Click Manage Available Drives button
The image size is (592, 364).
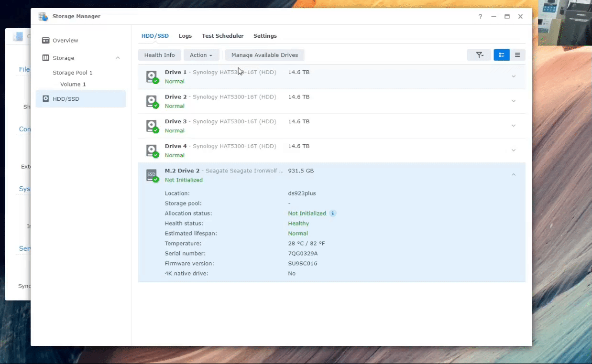pyautogui.click(x=264, y=55)
